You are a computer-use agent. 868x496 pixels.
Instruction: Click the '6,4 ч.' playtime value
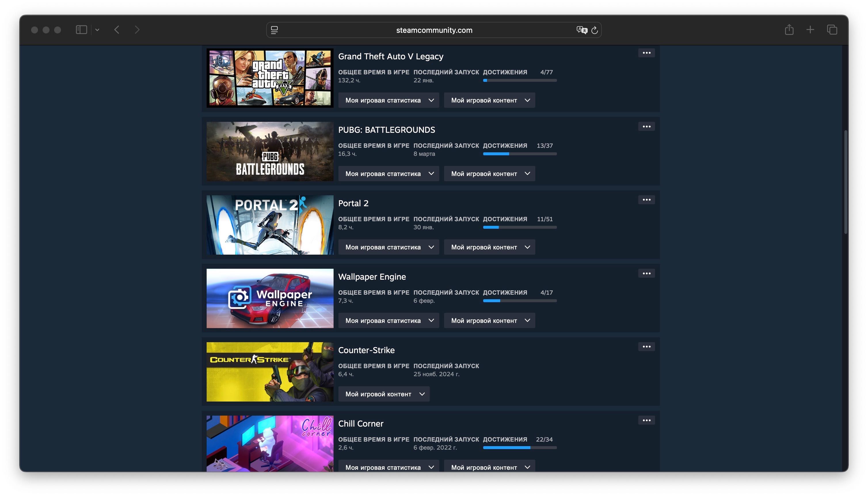tap(346, 374)
